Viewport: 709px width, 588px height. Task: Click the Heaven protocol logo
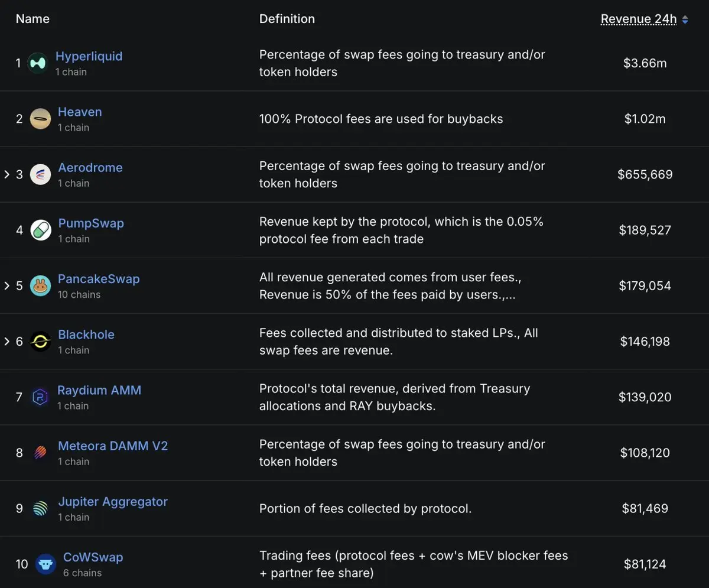pyautogui.click(x=40, y=119)
